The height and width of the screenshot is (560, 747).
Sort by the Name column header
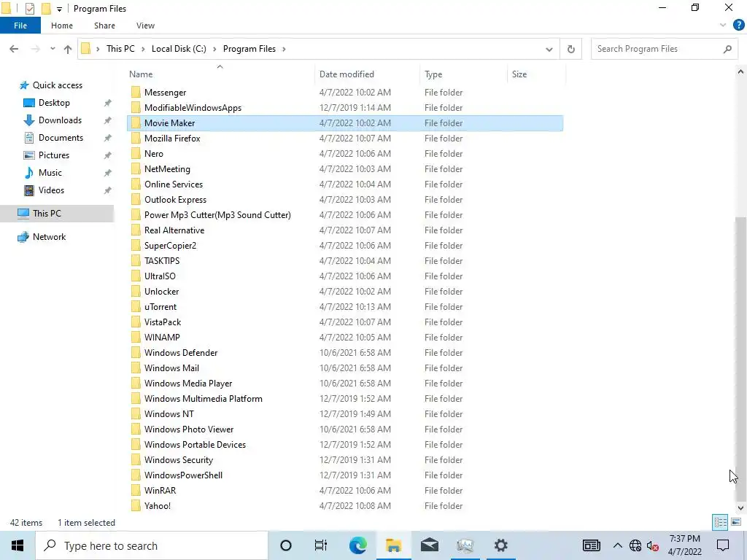point(141,74)
